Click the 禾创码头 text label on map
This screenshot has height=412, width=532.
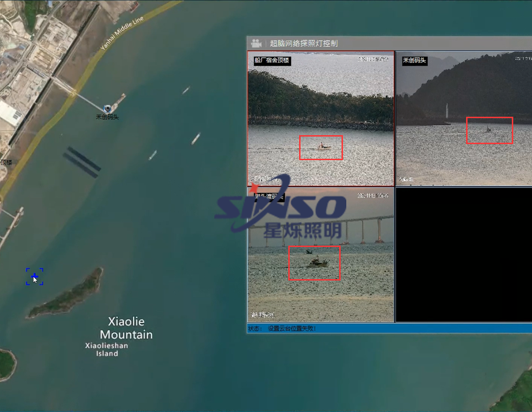coord(107,117)
